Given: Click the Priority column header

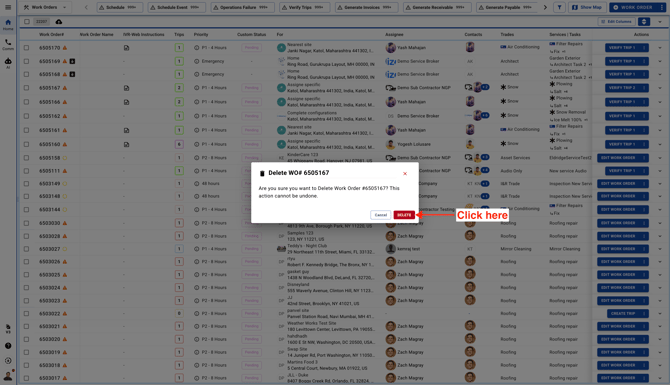Looking at the screenshot, I should (x=201, y=35).
